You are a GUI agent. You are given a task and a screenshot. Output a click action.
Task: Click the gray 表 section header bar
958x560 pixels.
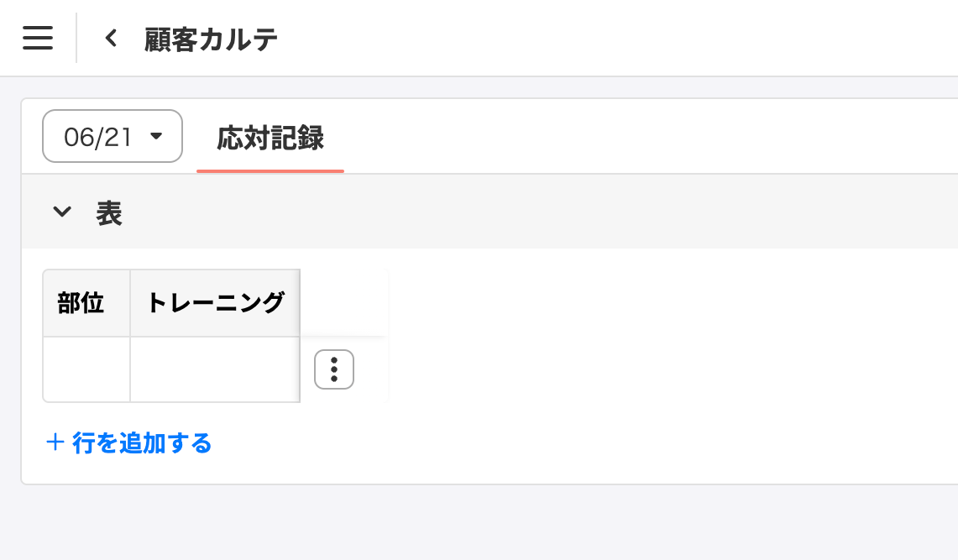coord(489,212)
